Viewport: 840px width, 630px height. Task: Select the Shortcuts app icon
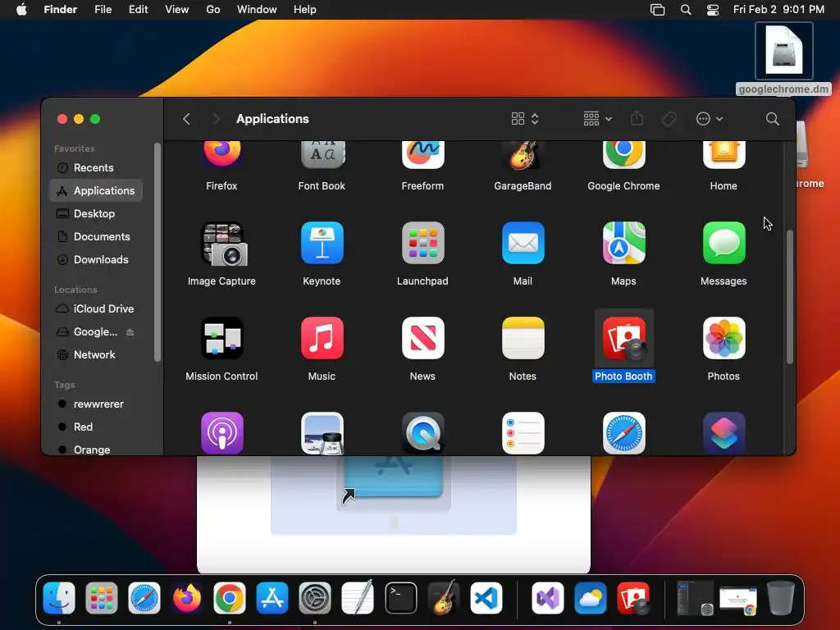[x=724, y=433]
